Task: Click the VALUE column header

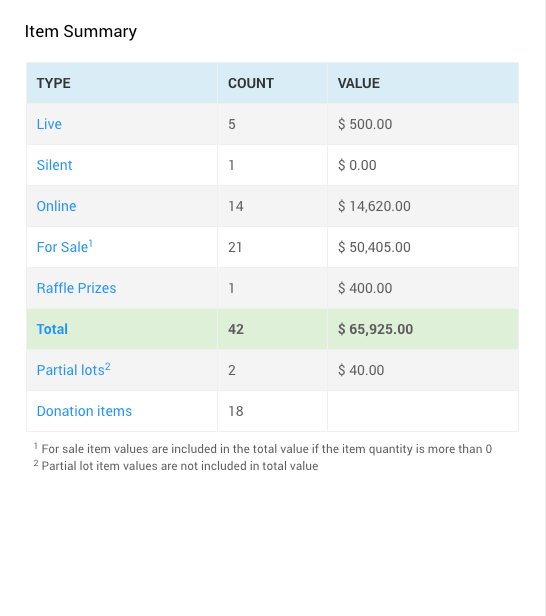Action: pyautogui.click(x=359, y=83)
